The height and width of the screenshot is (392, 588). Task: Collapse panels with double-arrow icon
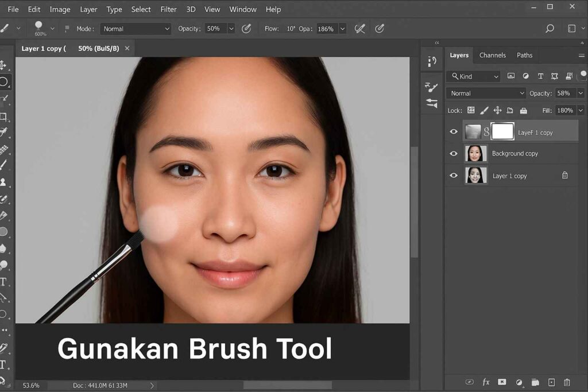tap(437, 42)
